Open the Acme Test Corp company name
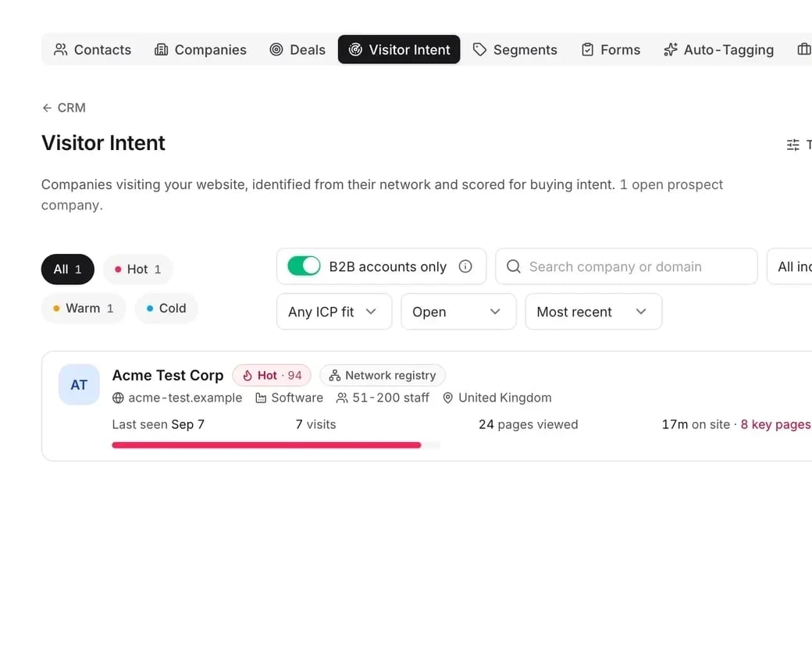This screenshot has width=812, height=650. tap(168, 375)
